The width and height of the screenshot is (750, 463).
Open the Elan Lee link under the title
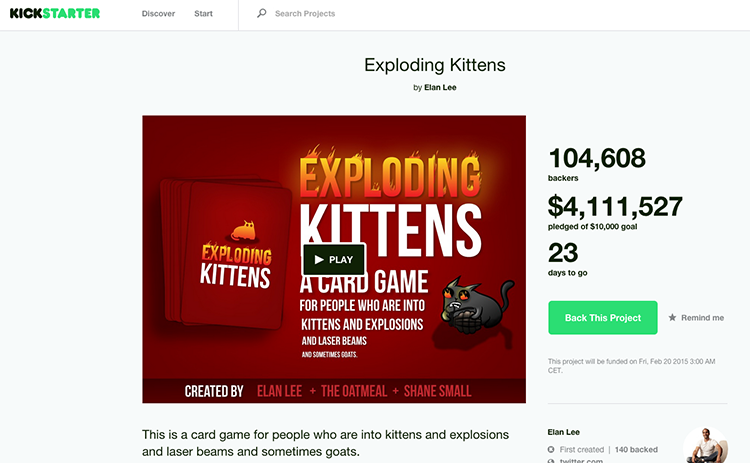[441, 88]
